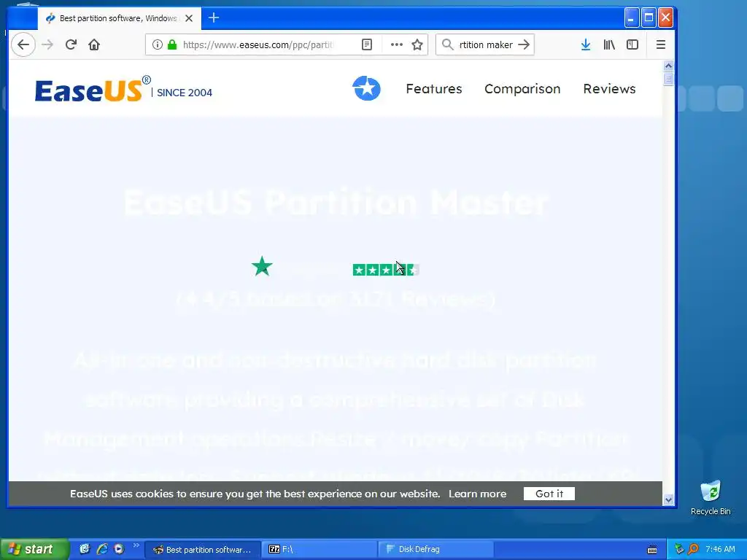Click the search magnifier icon

coord(447,44)
